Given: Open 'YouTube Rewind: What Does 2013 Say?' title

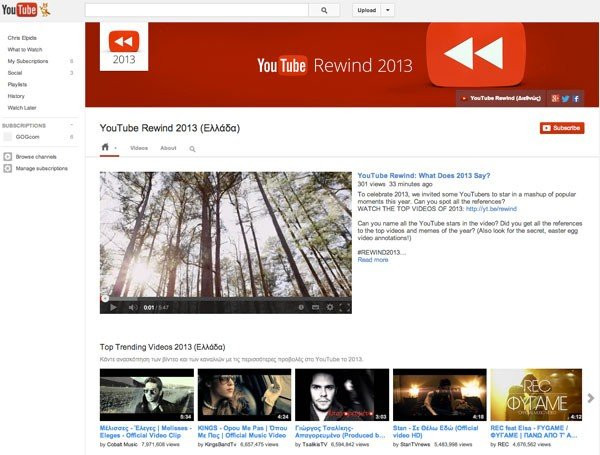Looking at the screenshot, I should [424, 176].
